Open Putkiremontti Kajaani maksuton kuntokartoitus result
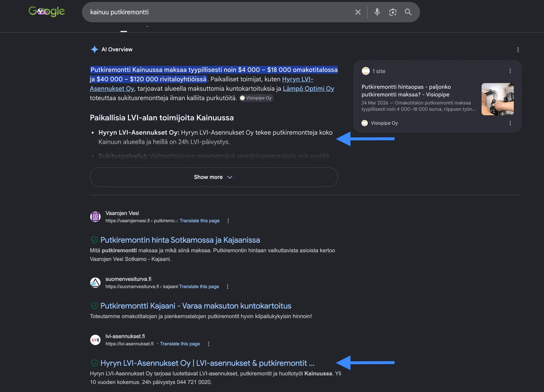The width and height of the screenshot is (544, 392). pyautogui.click(x=196, y=306)
